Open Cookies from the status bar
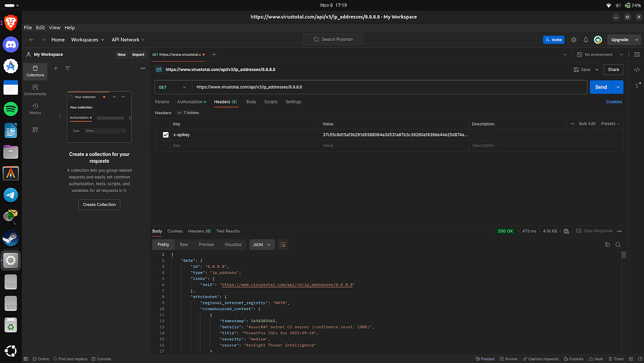Viewport: 644px width, 363px height. (573, 359)
